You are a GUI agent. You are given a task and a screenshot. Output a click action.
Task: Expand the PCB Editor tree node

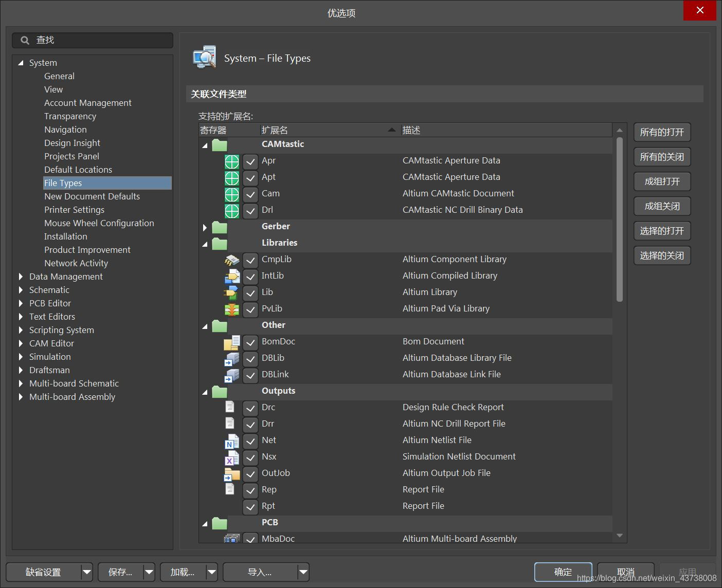click(21, 303)
